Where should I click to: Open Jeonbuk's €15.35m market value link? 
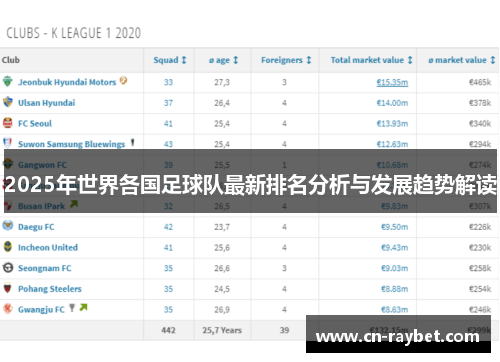pyautogui.click(x=392, y=82)
